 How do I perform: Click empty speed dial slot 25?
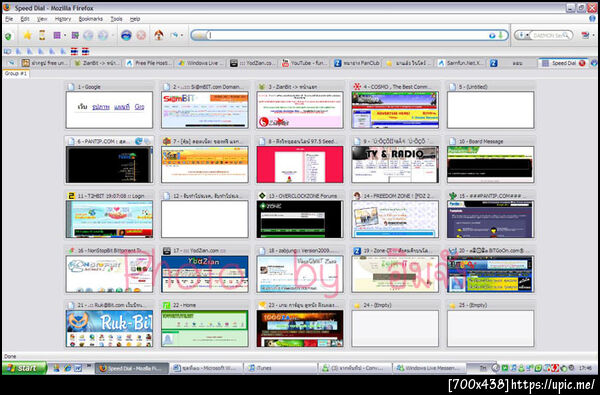490,328
